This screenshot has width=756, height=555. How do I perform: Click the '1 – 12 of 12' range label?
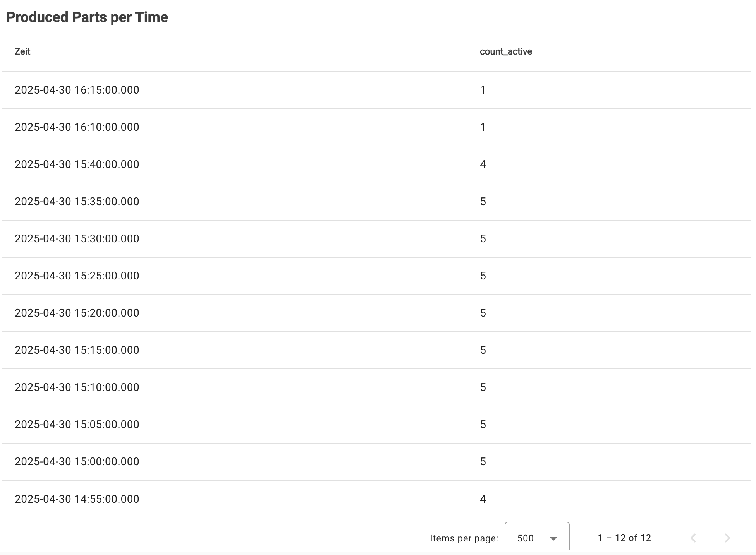pyautogui.click(x=624, y=538)
